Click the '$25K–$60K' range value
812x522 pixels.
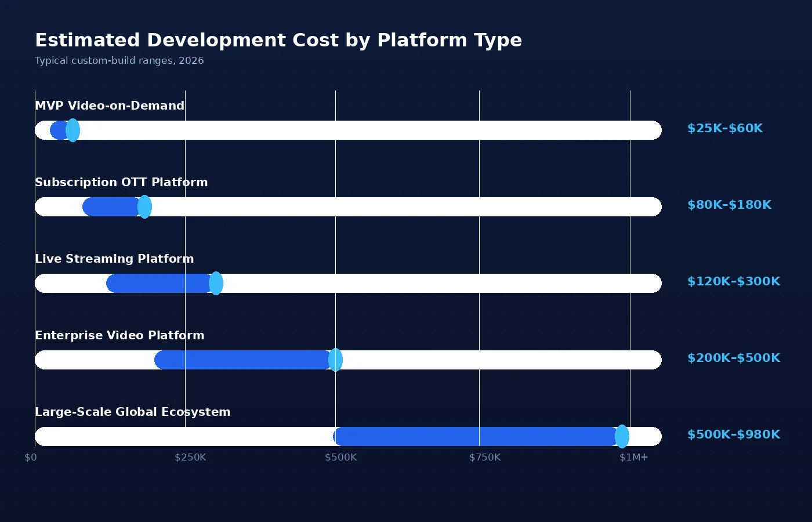(725, 128)
